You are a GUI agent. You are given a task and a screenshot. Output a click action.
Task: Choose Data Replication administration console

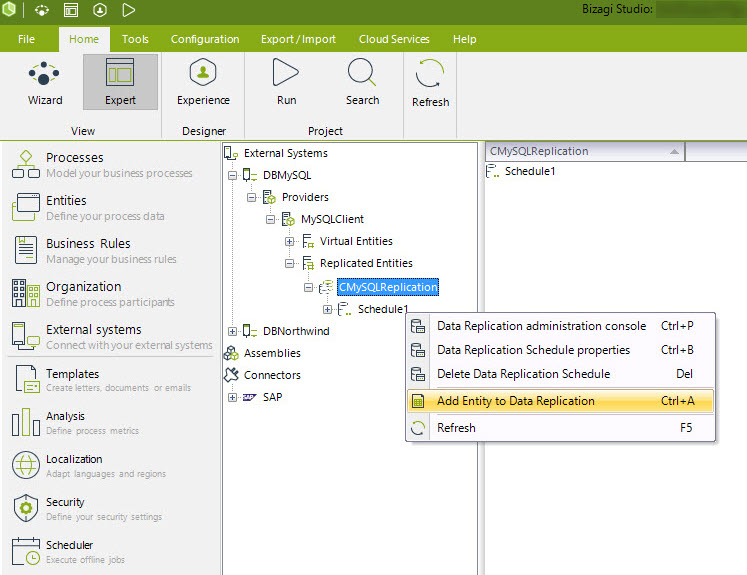coord(560,326)
